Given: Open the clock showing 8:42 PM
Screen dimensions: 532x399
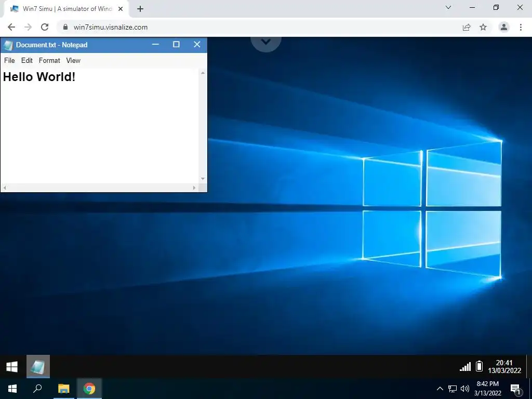Looking at the screenshot, I should click(487, 389).
